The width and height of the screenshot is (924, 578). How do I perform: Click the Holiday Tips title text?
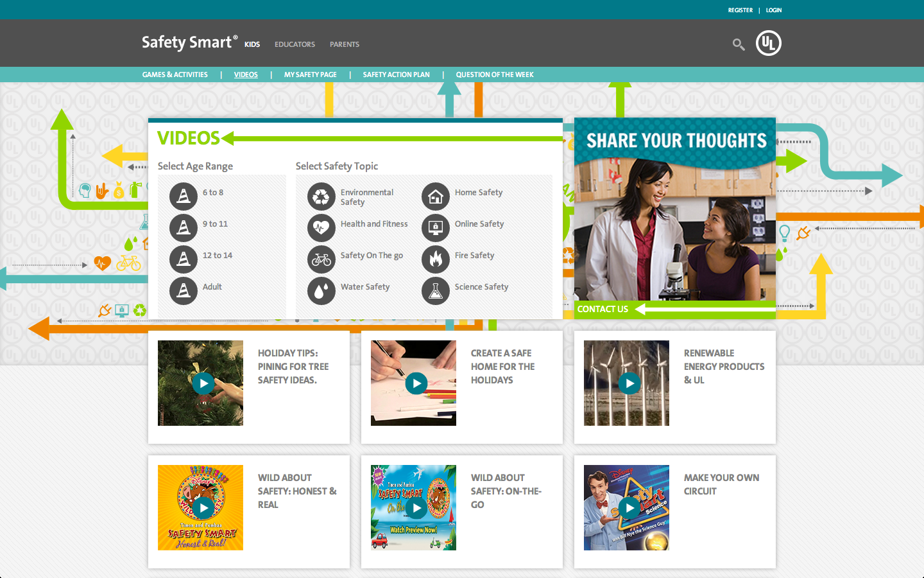pos(293,367)
